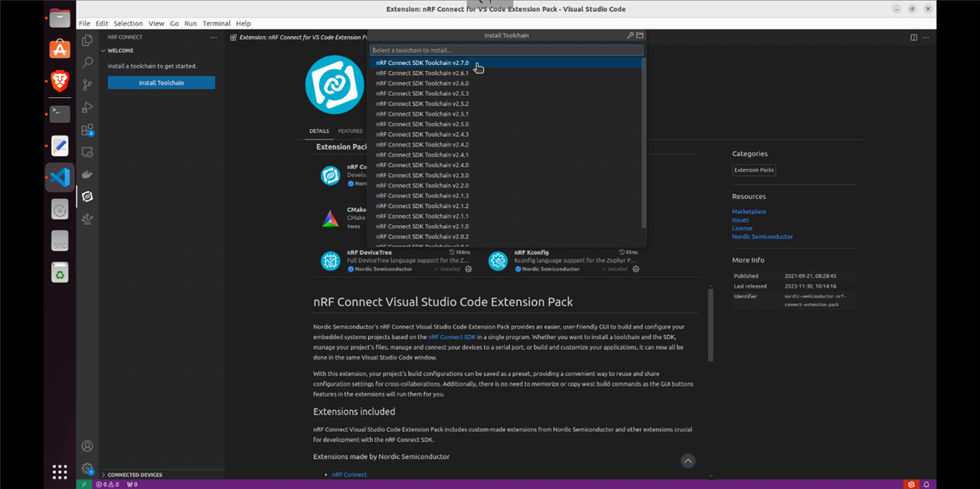Viewport: 980px width, 489px height.
Task: Open the Trash from the dock
Action: [60, 272]
